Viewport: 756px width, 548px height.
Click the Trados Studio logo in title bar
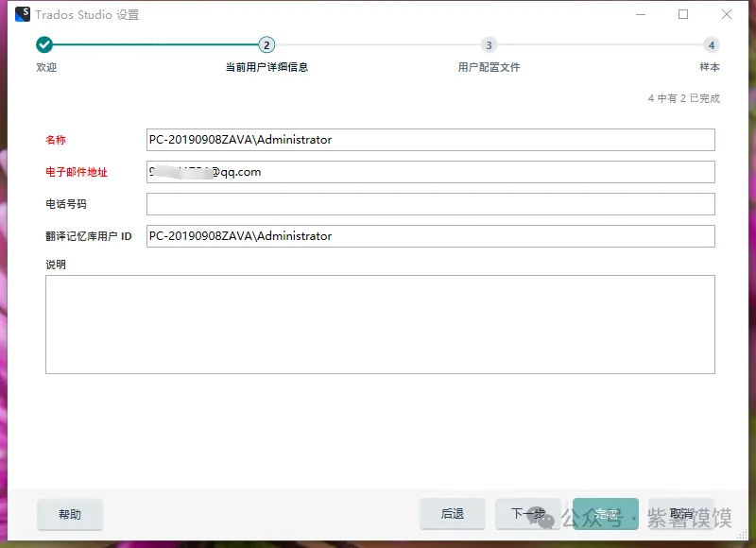(x=23, y=14)
